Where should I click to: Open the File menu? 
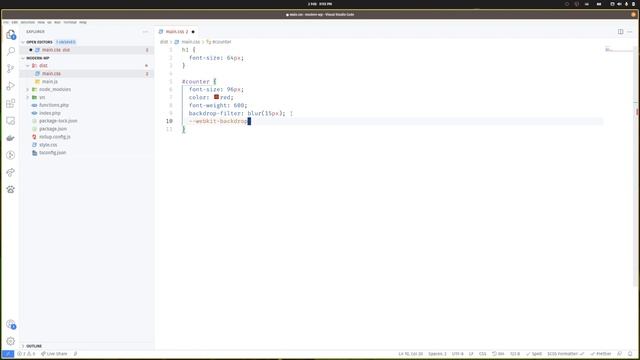(x=6, y=22)
